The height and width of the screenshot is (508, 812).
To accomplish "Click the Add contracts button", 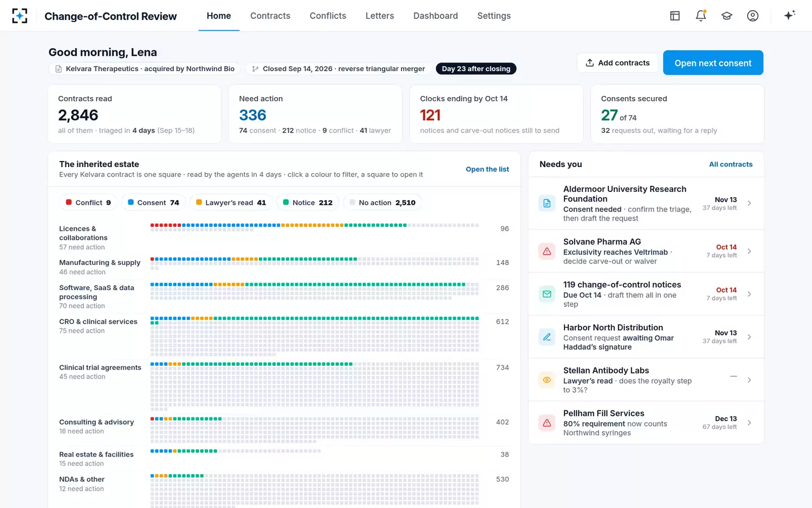I will [617, 63].
